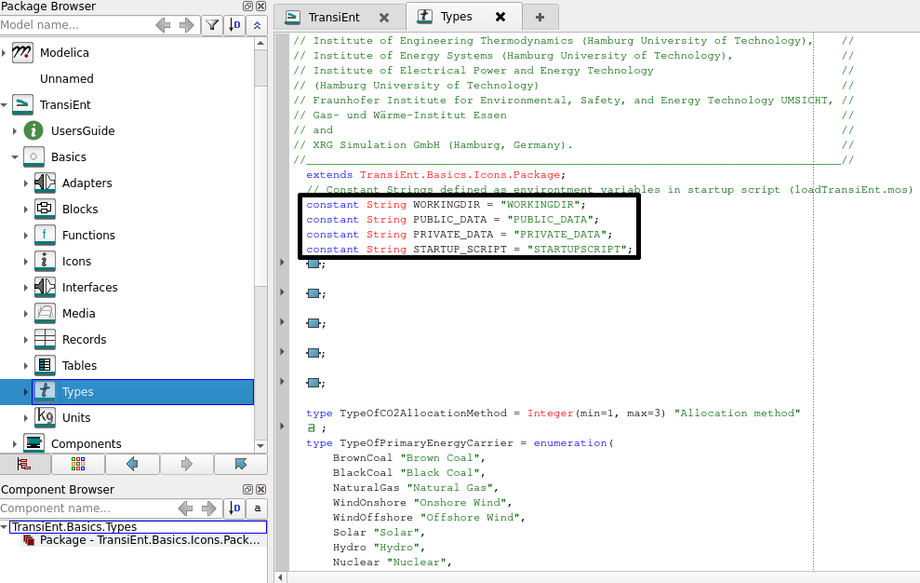Click the Units Kg icon

click(45, 418)
